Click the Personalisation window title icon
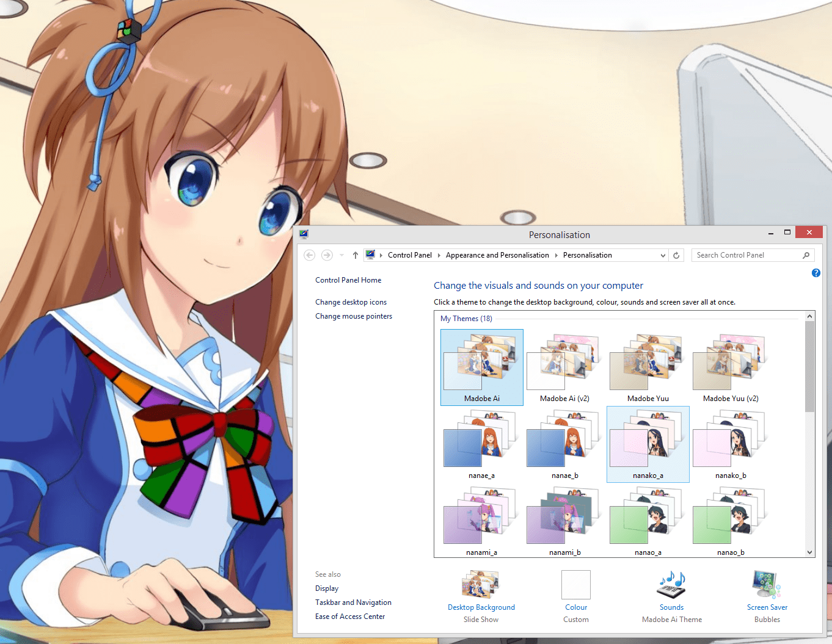This screenshot has width=832, height=644. click(x=304, y=234)
